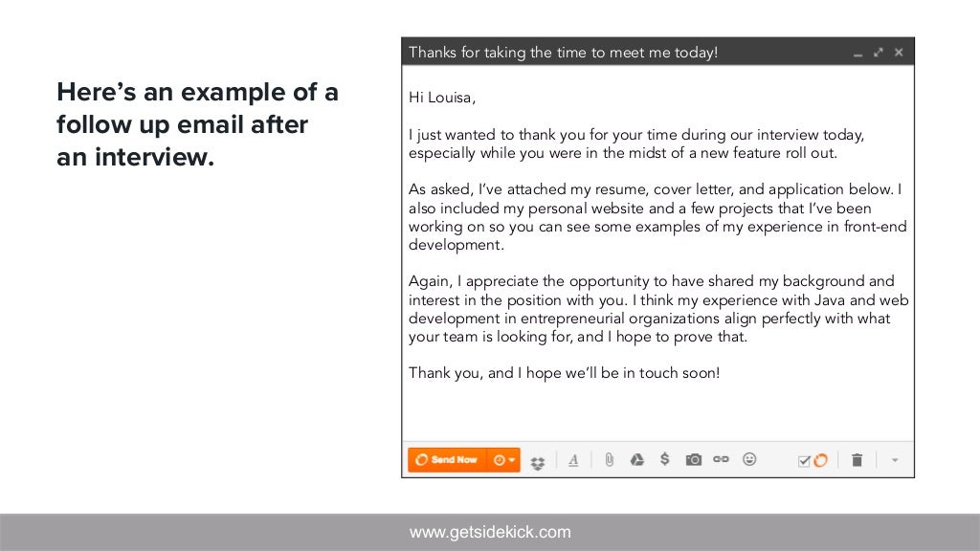Image resolution: width=980 pixels, height=551 pixels.
Task: Minimize the email compose window
Action: pyautogui.click(x=858, y=55)
